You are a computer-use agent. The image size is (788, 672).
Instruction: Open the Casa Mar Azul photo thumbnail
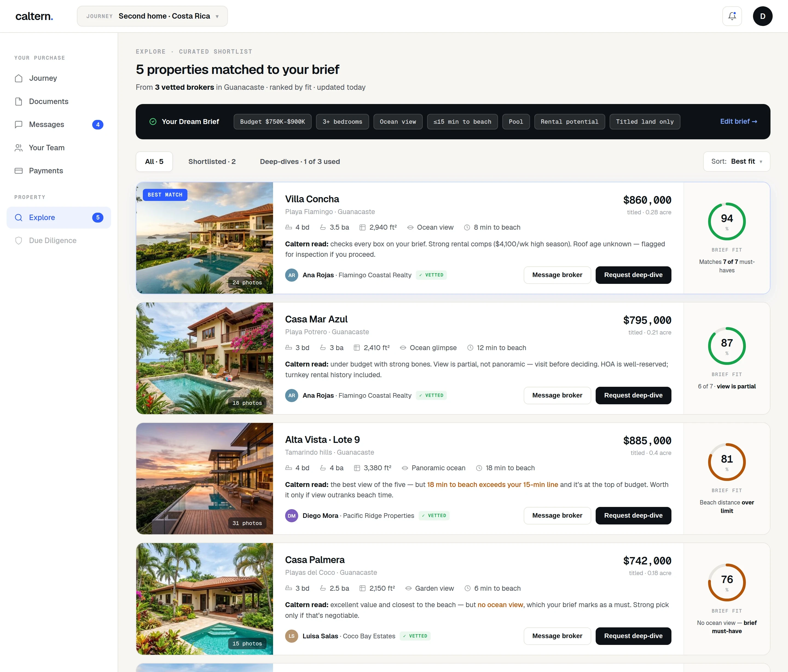coord(205,358)
